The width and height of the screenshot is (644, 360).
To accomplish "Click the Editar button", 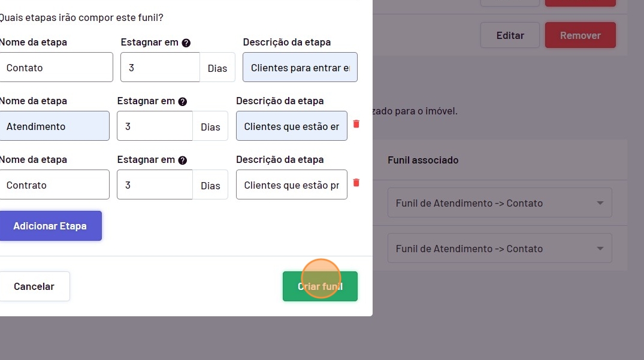I will click(510, 35).
